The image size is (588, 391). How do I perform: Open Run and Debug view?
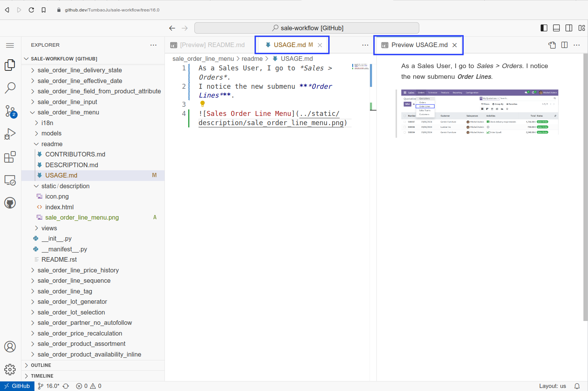(10, 134)
